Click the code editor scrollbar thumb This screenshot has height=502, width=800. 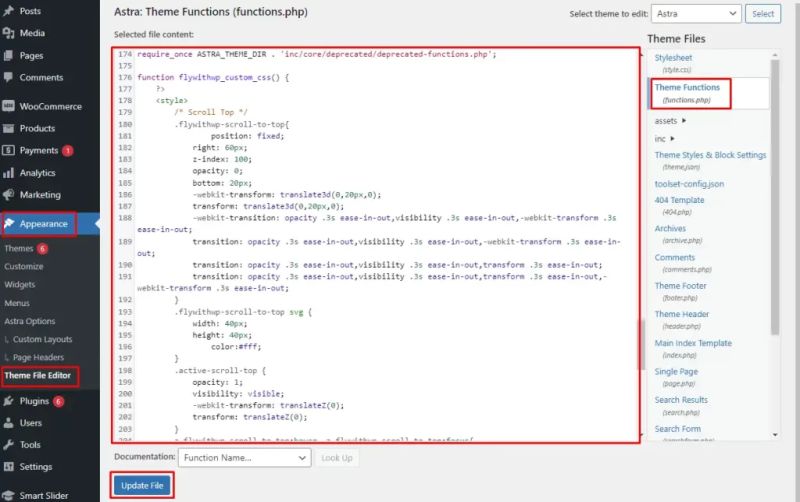(642, 345)
